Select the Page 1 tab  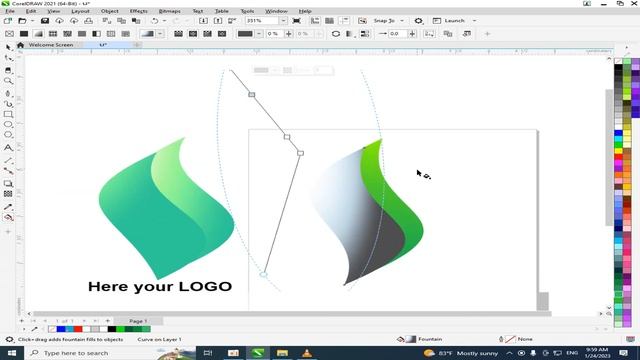pos(138,321)
